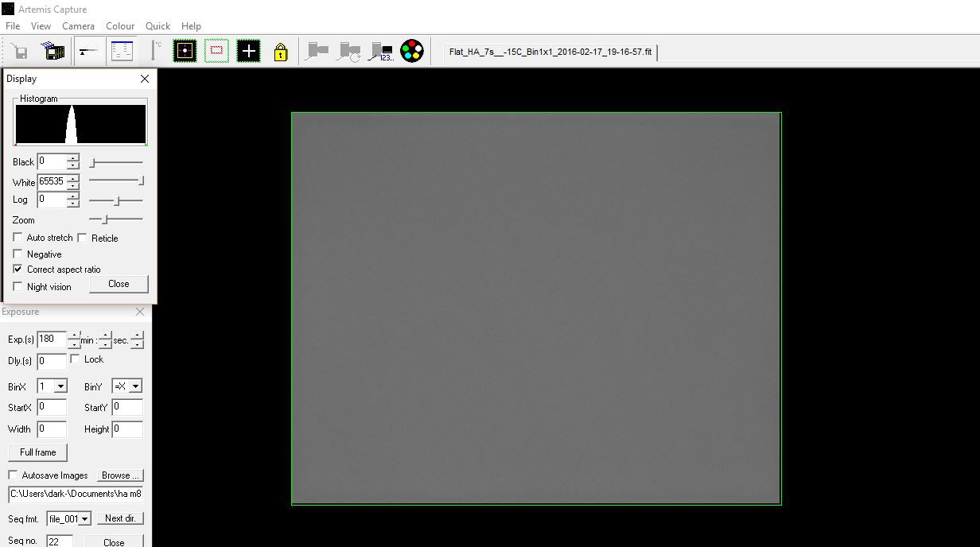Click the White level slider
Viewport: 980px width, 547px height.
pos(116,181)
